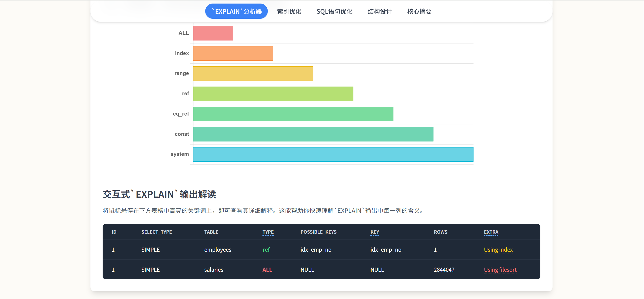Viewport: 644px width, 299px height.
Task: Click the orange index bar
Action: pyautogui.click(x=233, y=53)
